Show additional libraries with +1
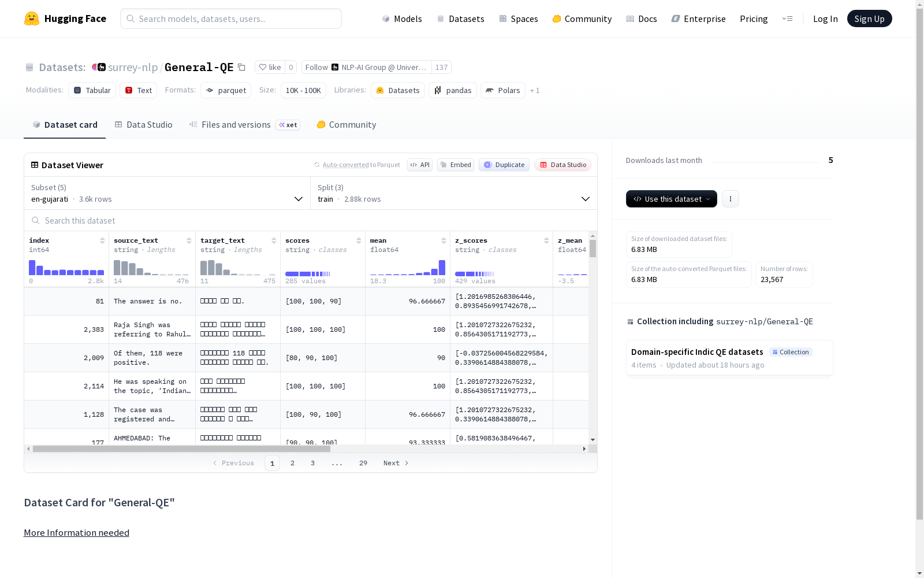 click(535, 90)
